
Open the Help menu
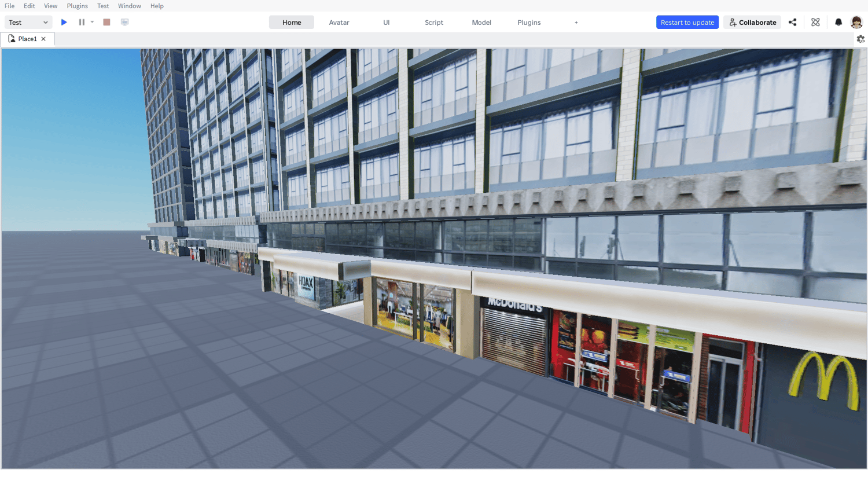click(x=157, y=6)
